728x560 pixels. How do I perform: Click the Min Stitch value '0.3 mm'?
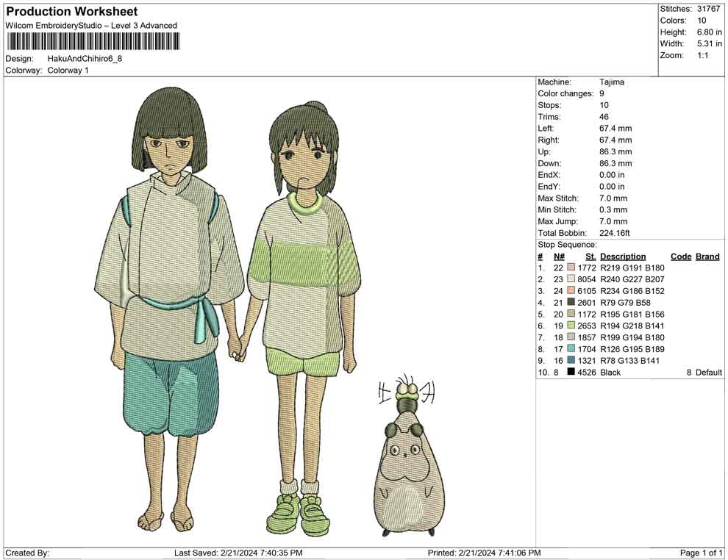point(613,209)
